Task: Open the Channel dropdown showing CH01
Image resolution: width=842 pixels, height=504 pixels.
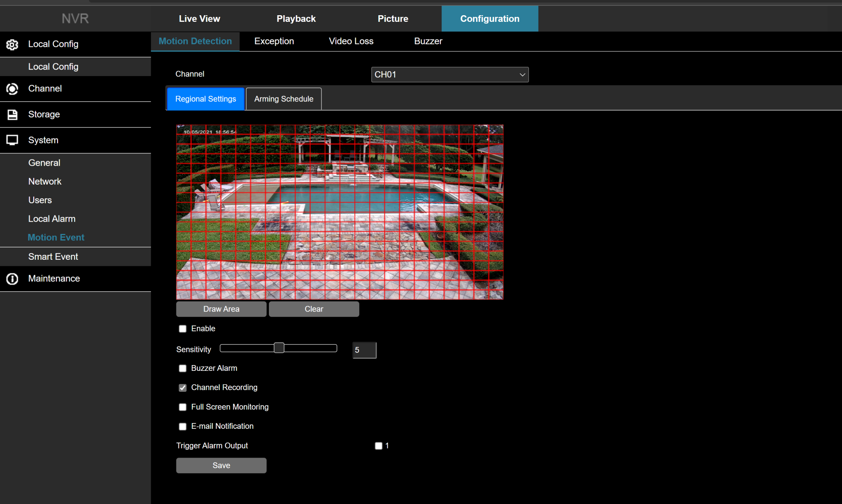Action: [450, 74]
